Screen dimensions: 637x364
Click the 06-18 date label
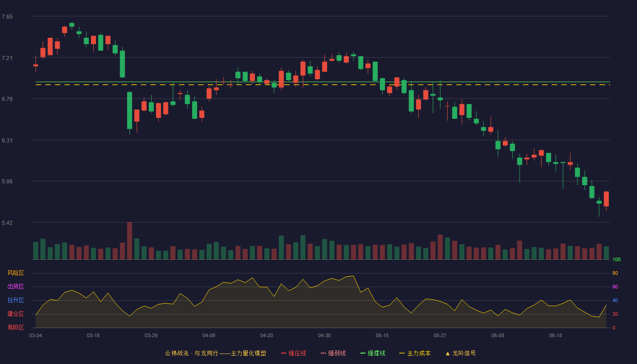tap(556, 335)
